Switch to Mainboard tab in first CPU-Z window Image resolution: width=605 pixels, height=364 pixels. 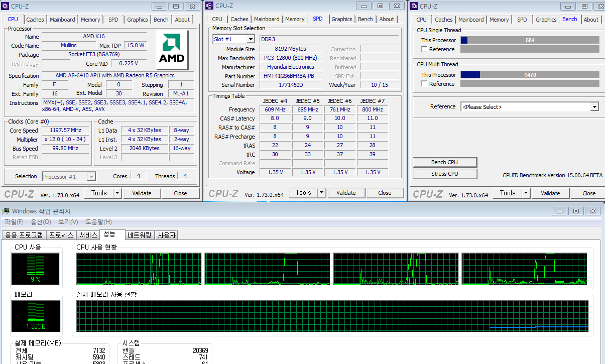click(x=62, y=20)
